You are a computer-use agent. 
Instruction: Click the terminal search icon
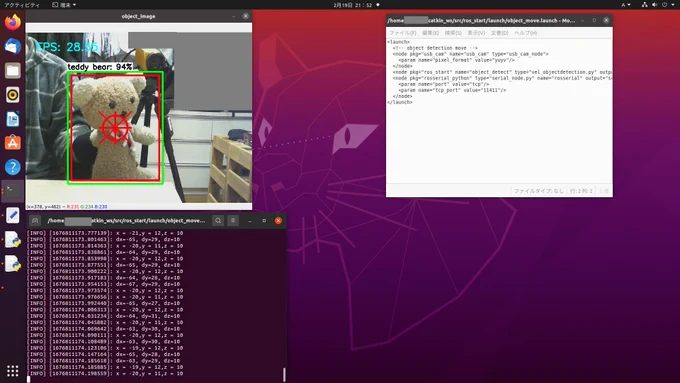218,221
